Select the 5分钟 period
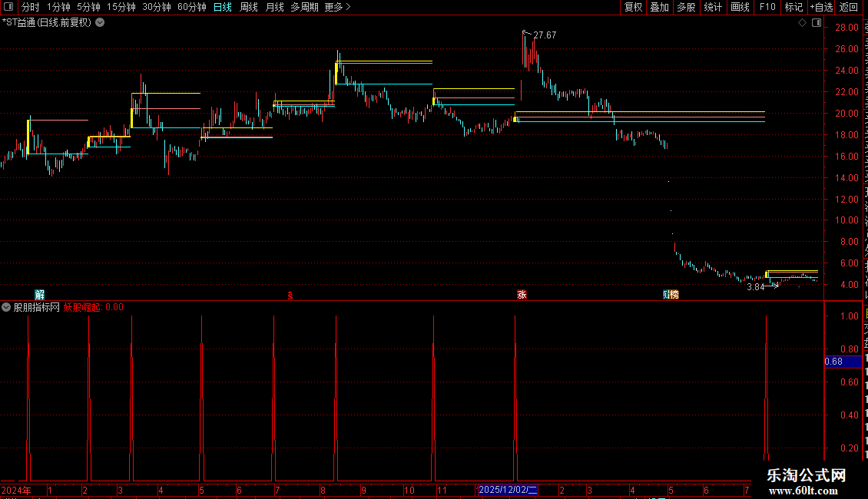 point(88,7)
